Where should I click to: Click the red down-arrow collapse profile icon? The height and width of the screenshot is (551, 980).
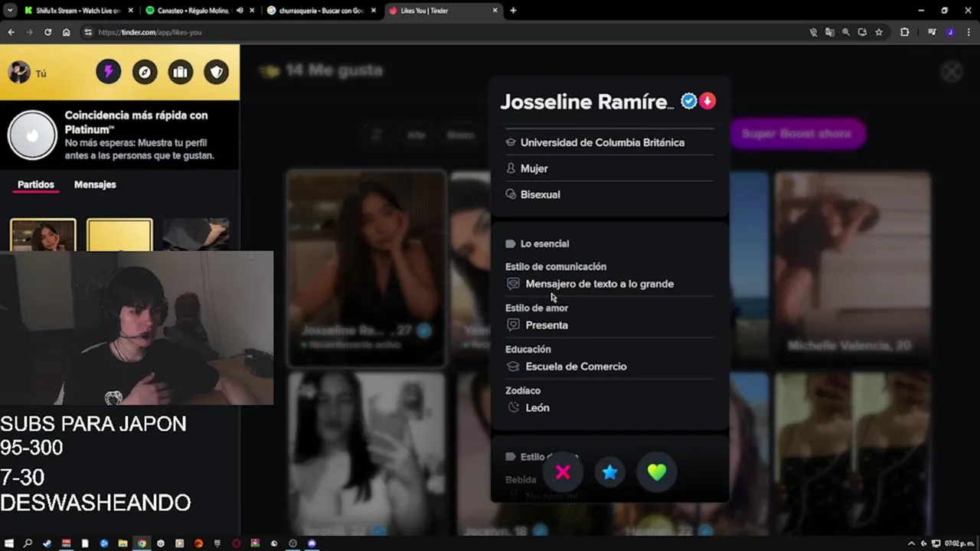(707, 101)
